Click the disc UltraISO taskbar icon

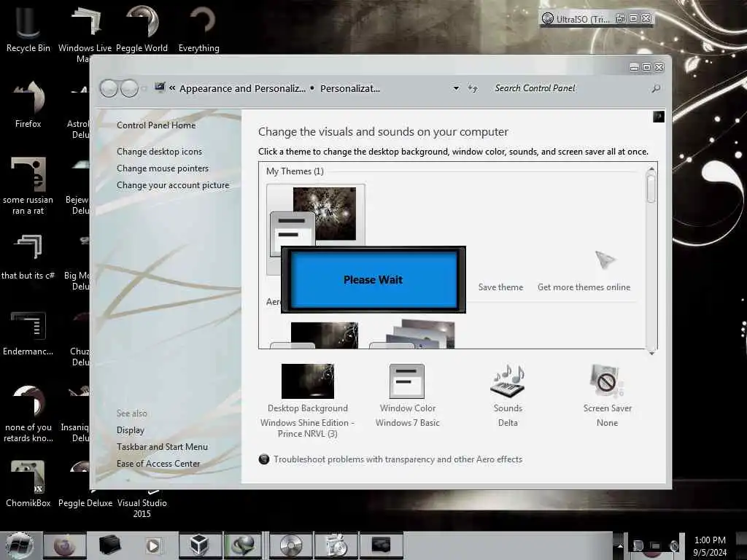click(290, 545)
